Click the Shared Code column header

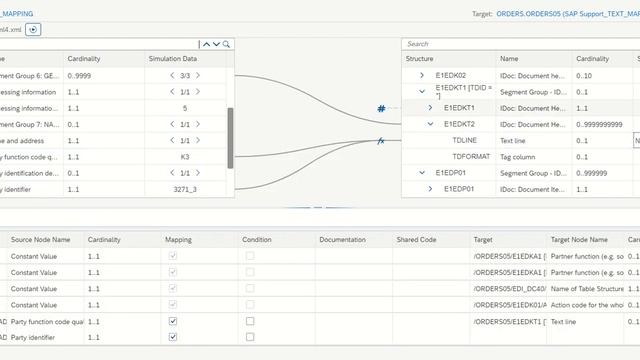tap(431, 240)
